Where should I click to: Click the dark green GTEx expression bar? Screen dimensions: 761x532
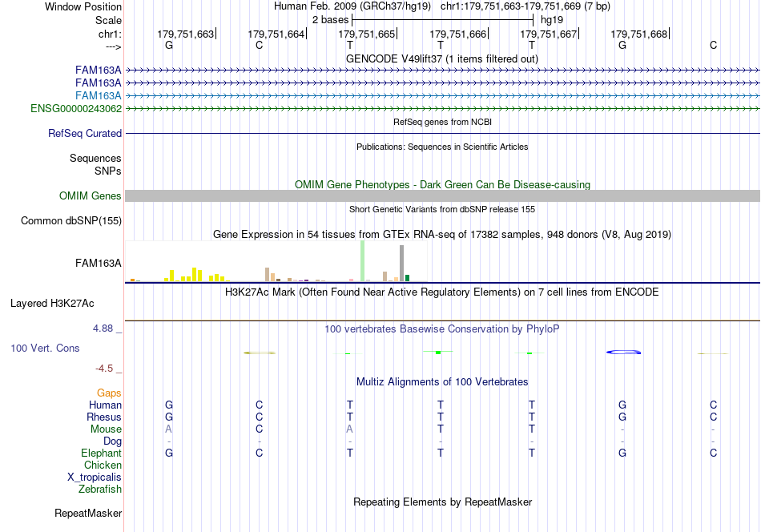407,278
